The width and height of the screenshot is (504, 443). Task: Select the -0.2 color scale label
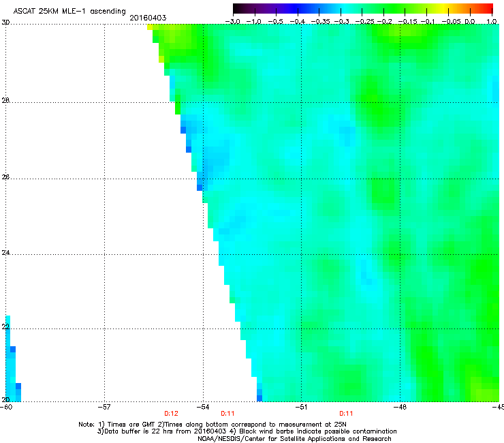[385, 22]
